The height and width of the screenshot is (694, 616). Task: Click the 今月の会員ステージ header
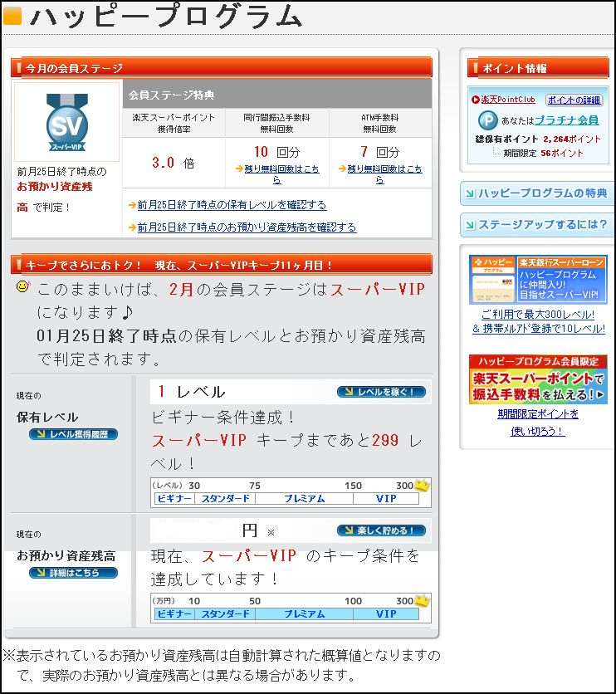pyautogui.click(x=222, y=68)
